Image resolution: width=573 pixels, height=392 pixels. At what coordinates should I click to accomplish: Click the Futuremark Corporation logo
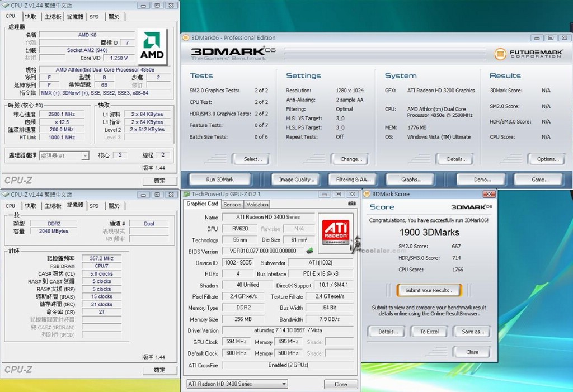[x=528, y=54]
